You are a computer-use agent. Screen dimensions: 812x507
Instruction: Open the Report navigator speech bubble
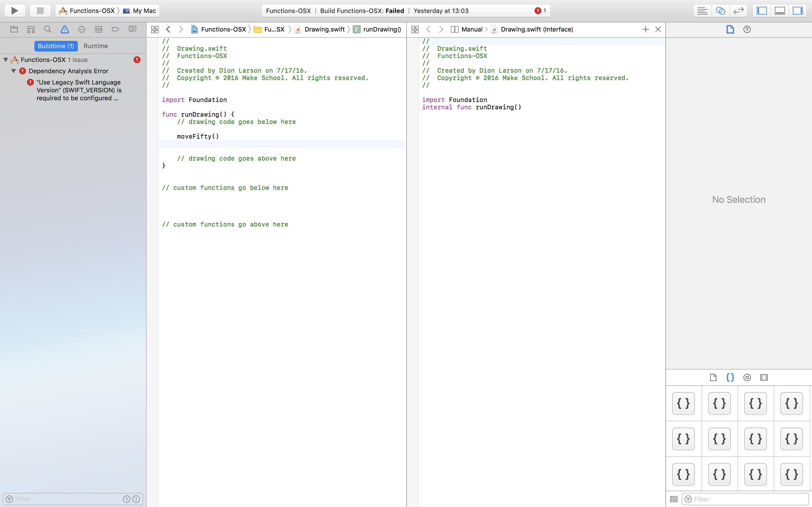[133, 29]
